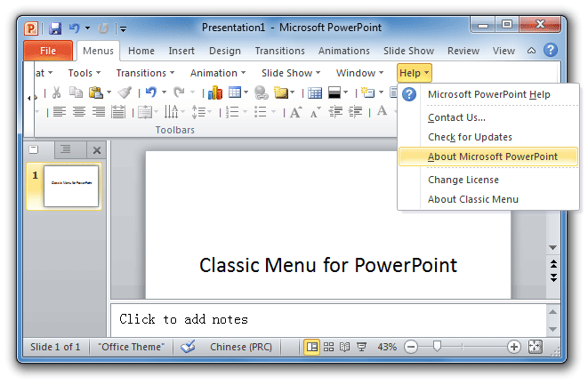Screen dimensions: 588x385
Task: Switch to the View ribbon tab
Action: (503, 51)
